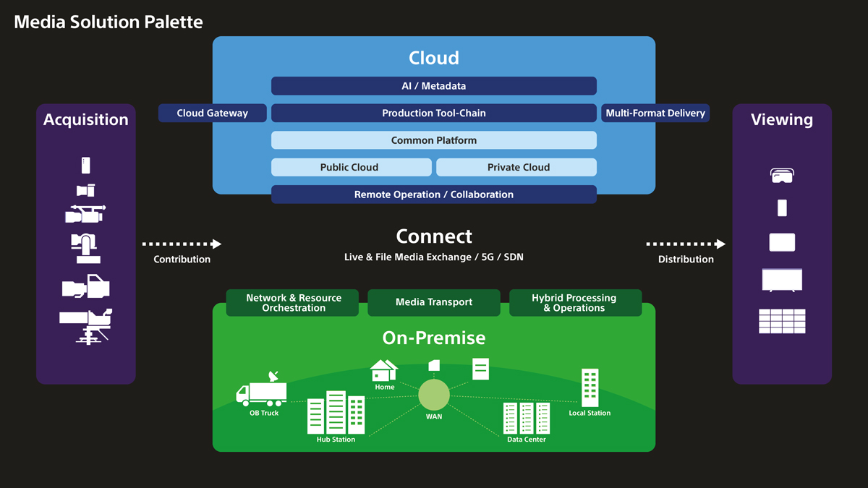
Task: Click the Multi-Format Delivery label
Action: 655,113
